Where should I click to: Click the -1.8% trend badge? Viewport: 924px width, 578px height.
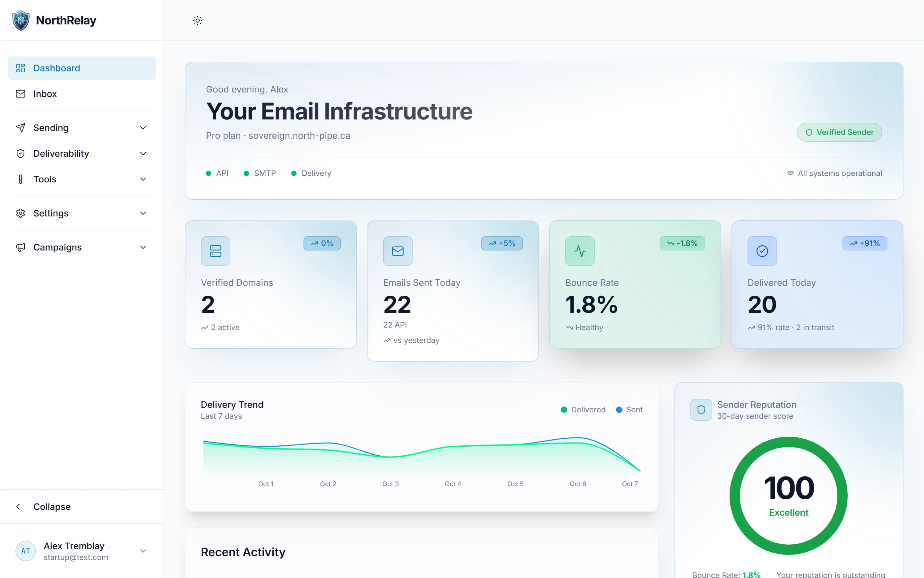coord(682,243)
